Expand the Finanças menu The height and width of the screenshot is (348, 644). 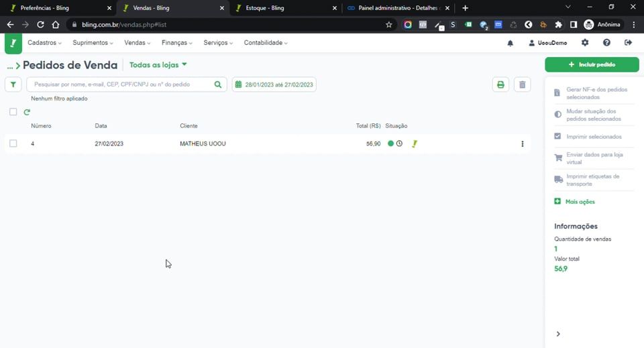click(x=176, y=43)
